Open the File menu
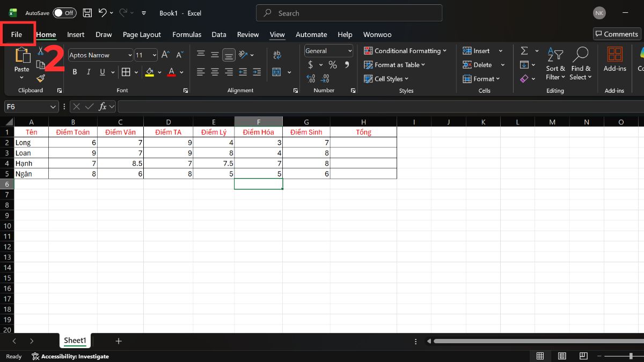The height and width of the screenshot is (362, 644). [16, 34]
